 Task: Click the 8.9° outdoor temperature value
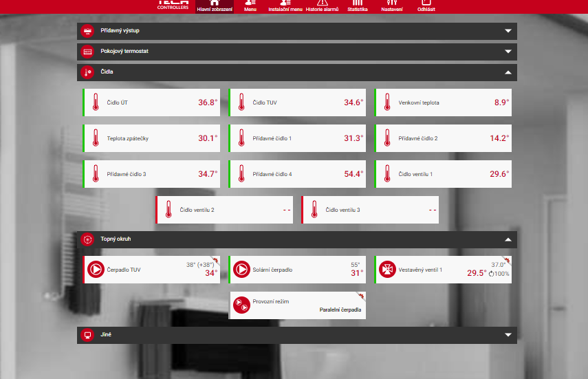(x=502, y=102)
